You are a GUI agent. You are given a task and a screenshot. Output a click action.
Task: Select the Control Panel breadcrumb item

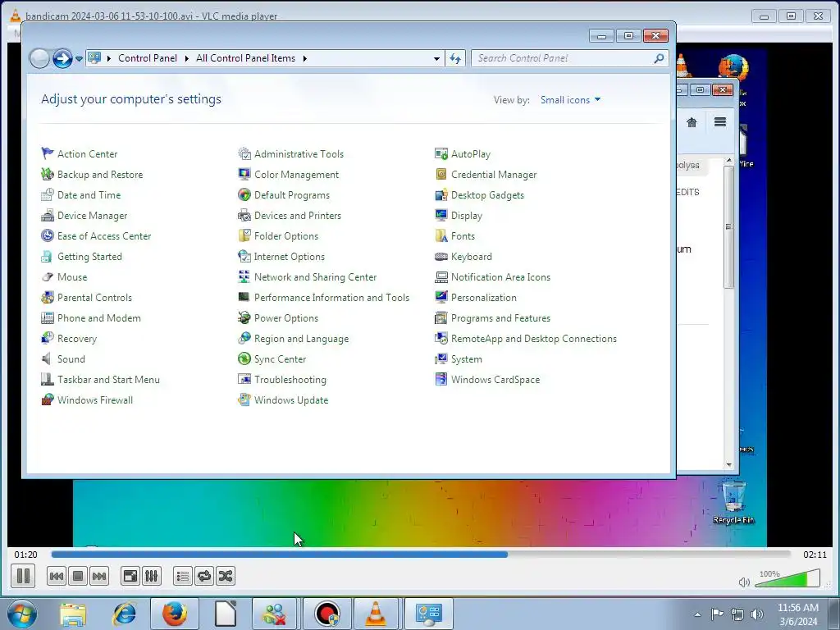click(x=148, y=58)
